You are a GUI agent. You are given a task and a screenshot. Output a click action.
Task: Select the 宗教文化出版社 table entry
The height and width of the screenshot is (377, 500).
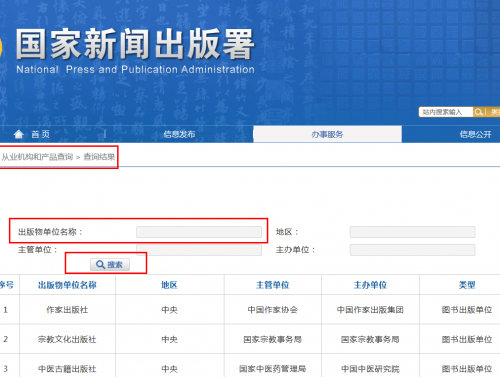(67, 339)
